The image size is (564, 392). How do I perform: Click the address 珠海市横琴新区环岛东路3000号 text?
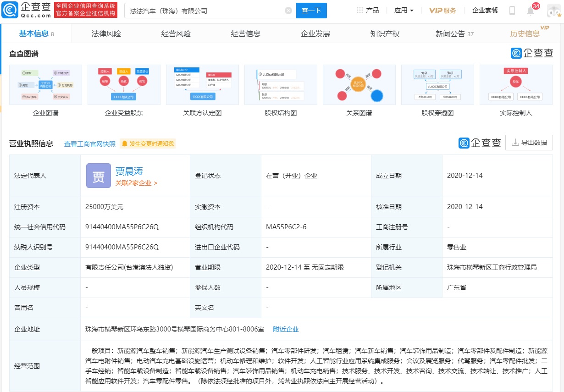pos(175,329)
